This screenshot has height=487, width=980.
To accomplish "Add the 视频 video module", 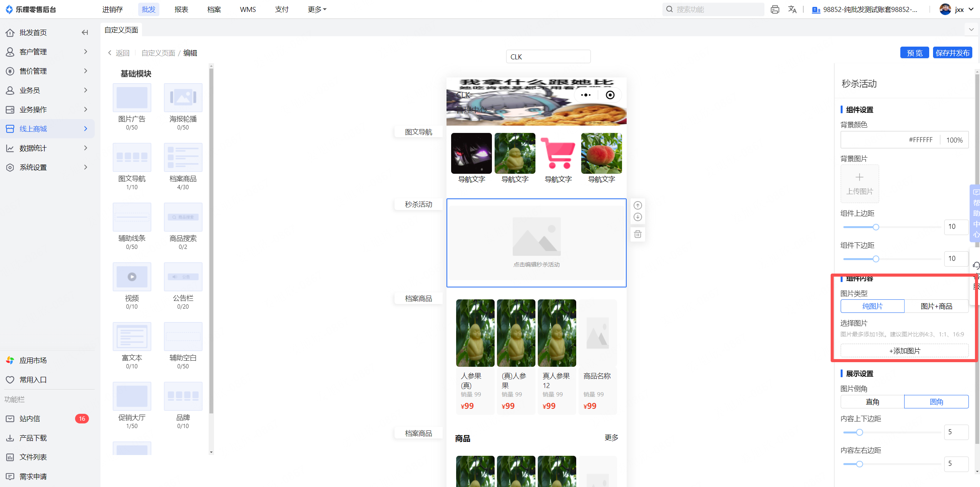I will click(x=132, y=277).
